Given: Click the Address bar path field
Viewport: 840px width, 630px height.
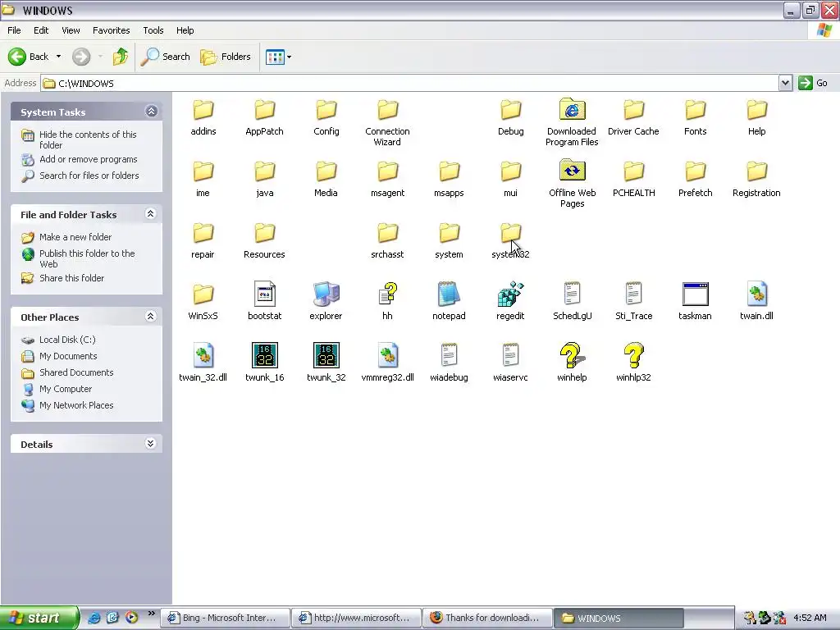Looking at the screenshot, I should (x=410, y=83).
